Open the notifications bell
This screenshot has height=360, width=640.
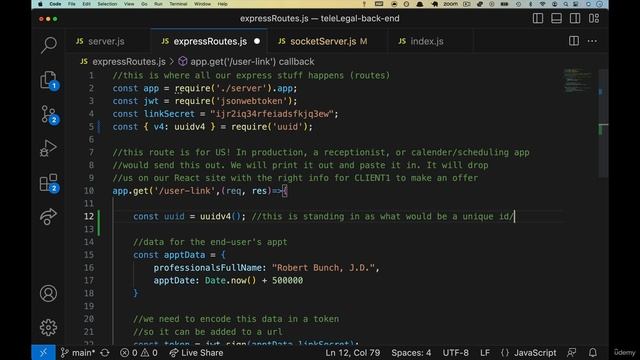click(593, 353)
